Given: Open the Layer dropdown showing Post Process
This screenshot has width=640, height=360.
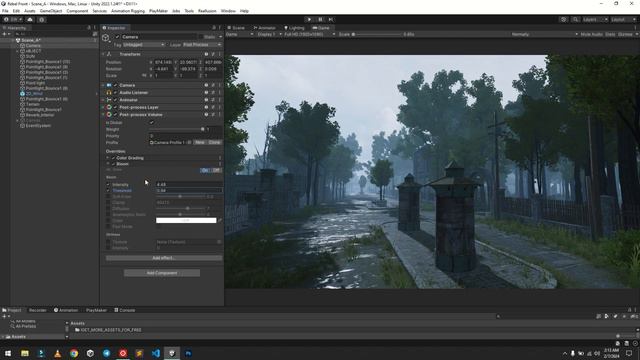Looking at the screenshot, I should (202, 44).
